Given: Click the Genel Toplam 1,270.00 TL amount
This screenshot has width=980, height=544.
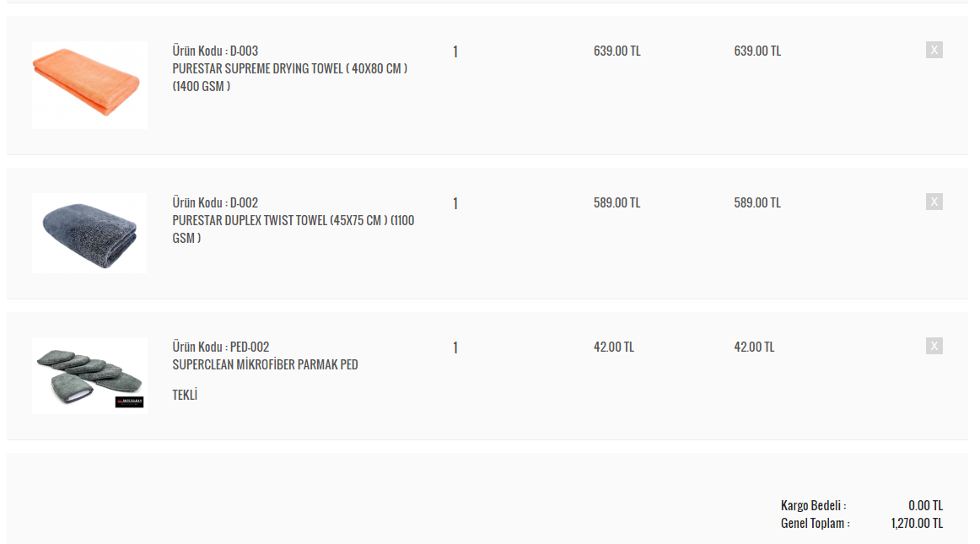Looking at the screenshot, I should tap(917, 524).
